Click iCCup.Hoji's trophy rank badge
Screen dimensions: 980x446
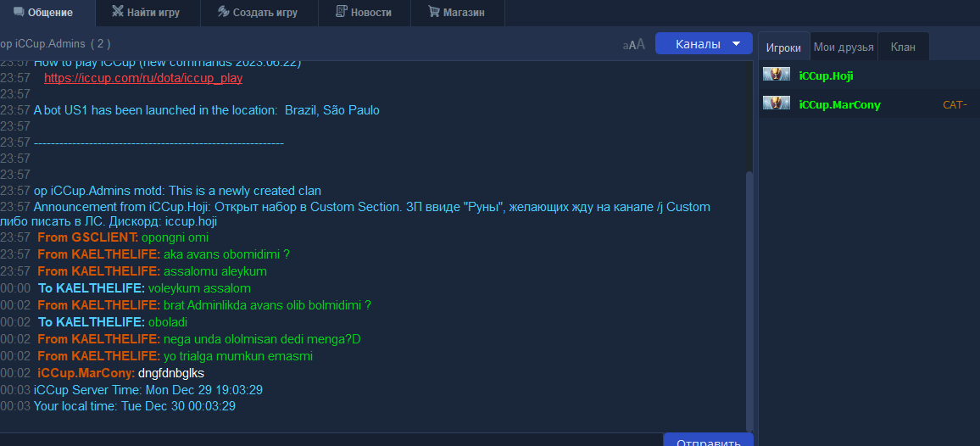(777, 75)
